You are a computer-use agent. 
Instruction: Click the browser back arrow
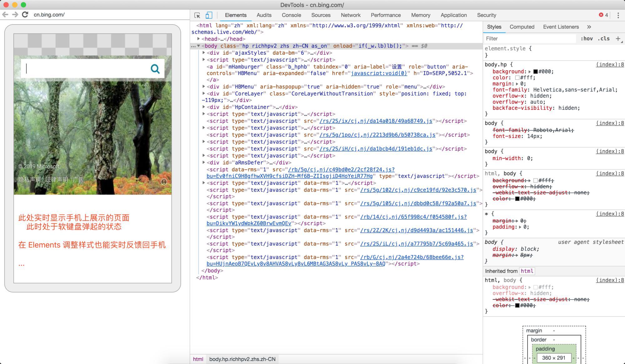click(x=5, y=14)
